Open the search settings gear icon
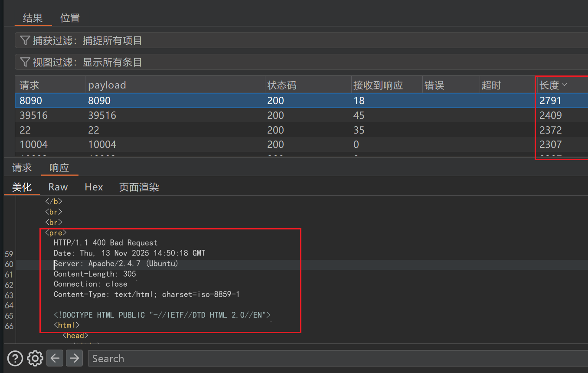Screen dimensions: 588x373 point(35,358)
